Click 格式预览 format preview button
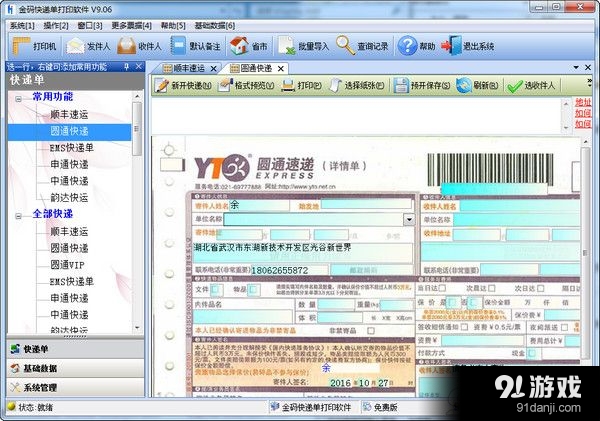Viewport: 600px width, 421px height. tap(246, 85)
